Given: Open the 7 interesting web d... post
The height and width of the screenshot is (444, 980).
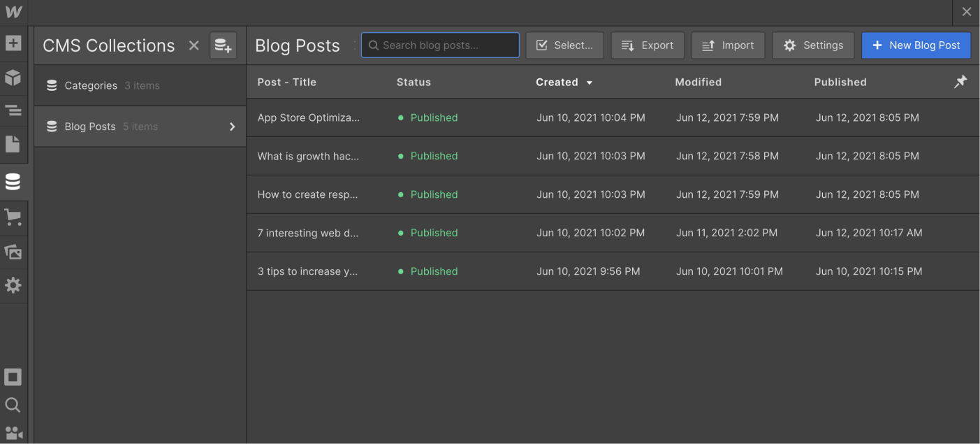Looking at the screenshot, I should (x=308, y=233).
